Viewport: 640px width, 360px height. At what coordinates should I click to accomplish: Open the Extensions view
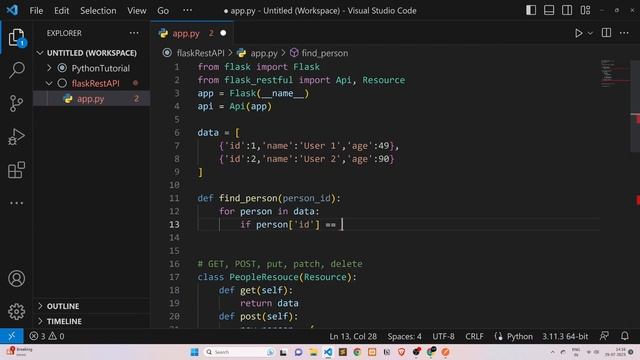[x=16, y=170]
